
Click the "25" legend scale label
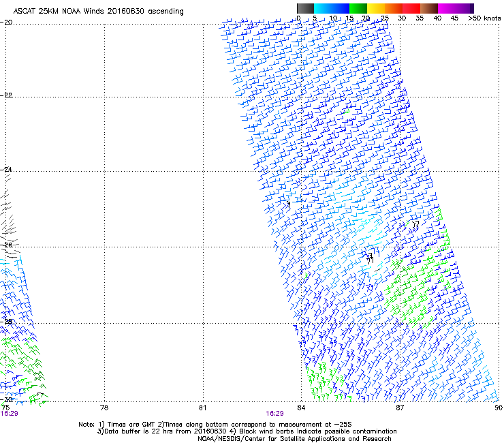pos(384,18)
